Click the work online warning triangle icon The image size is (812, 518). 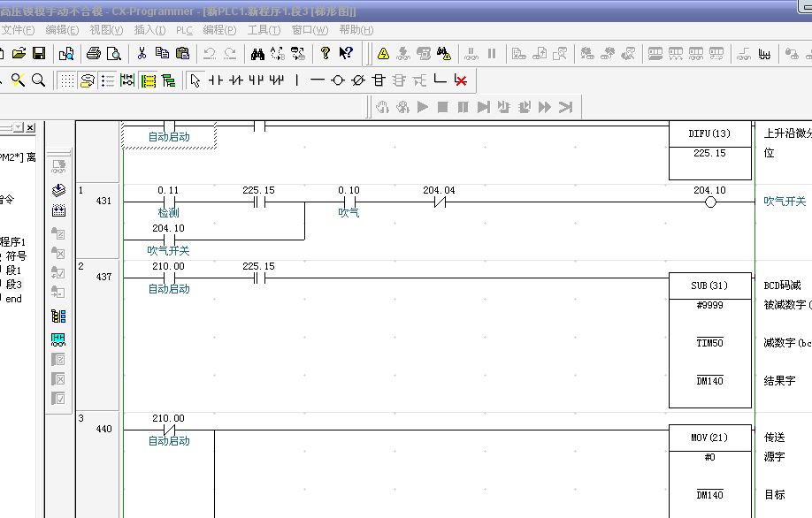(x=383, y=54)
